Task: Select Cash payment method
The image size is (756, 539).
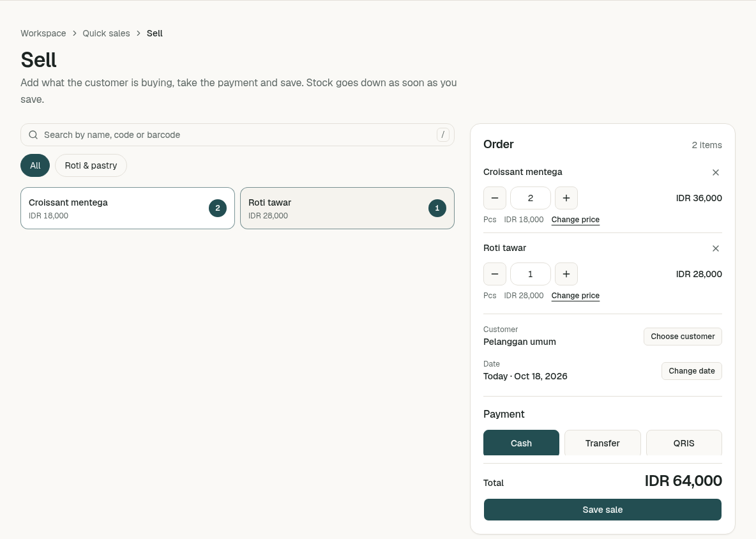Action: point(521,443)
